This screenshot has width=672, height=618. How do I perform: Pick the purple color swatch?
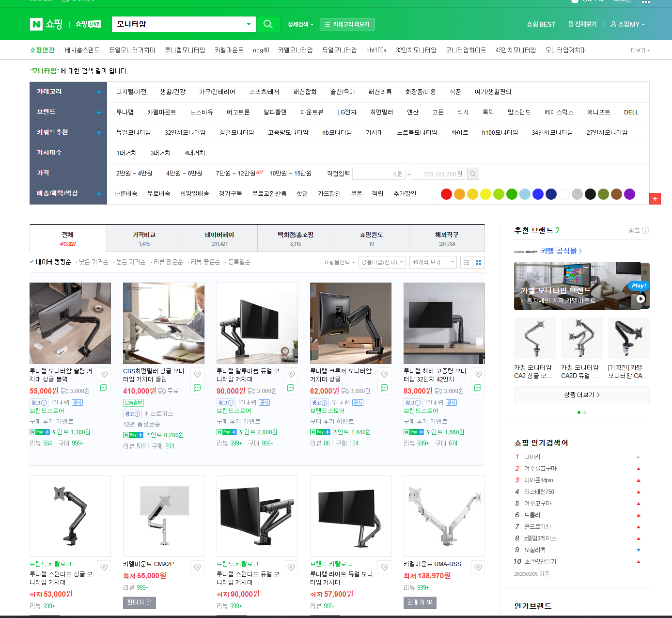point(629,194)
